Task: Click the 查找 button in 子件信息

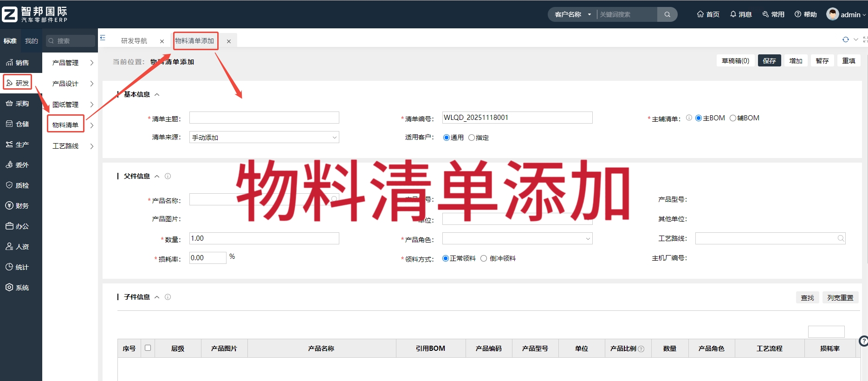Action: click(x=807, y=297)
